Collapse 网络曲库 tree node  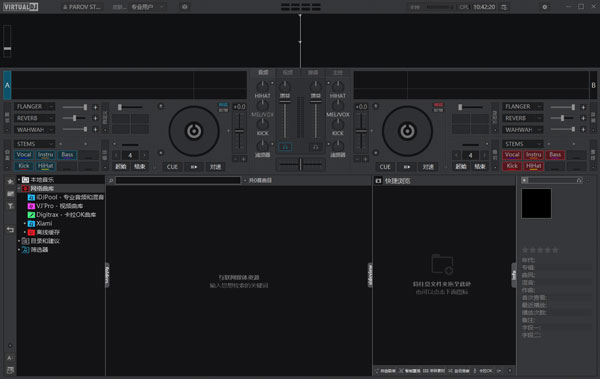pos(19,188)
